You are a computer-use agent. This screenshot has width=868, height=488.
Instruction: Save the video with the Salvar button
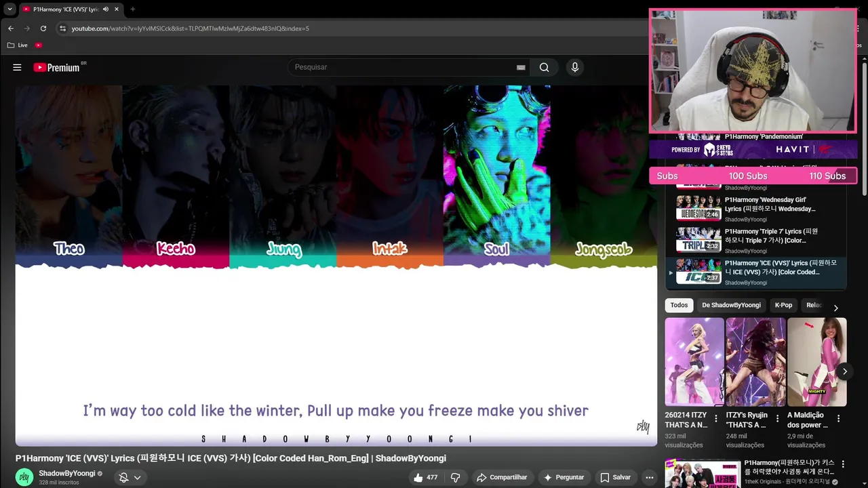click(x=615, y=477)
